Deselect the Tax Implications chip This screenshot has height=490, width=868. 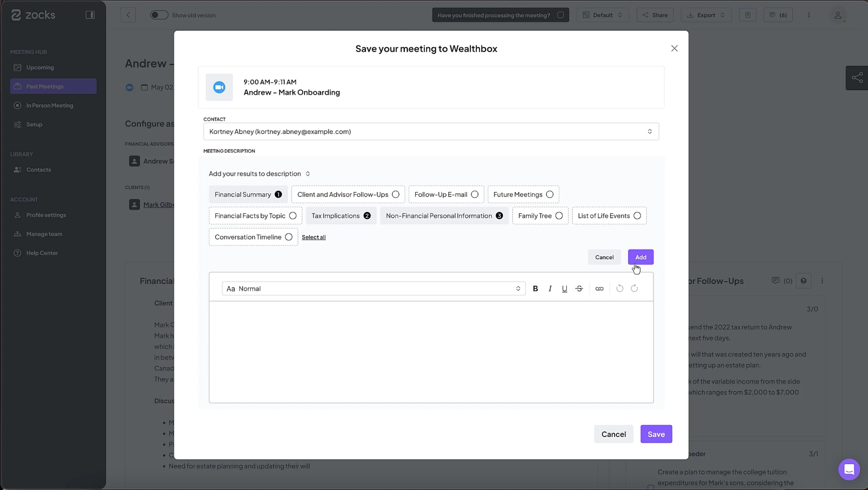341,215
